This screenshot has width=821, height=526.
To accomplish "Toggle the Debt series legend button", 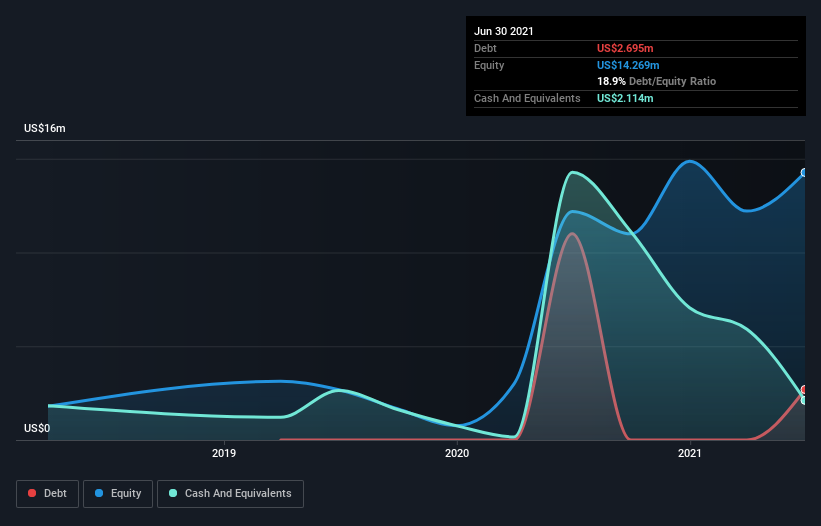I will click(x=48, y=494).
